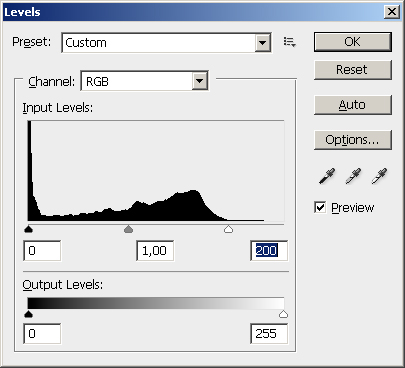Select the white point eyedropper

[379, 176]
